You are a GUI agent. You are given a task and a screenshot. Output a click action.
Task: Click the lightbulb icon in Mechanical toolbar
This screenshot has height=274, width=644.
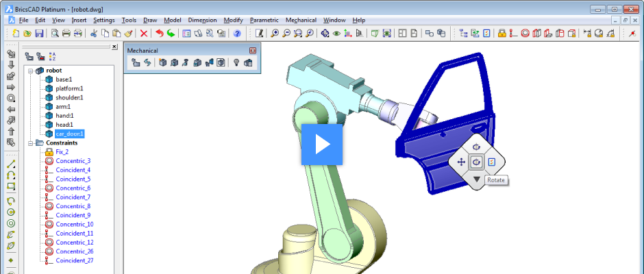(x=236, y=63)
